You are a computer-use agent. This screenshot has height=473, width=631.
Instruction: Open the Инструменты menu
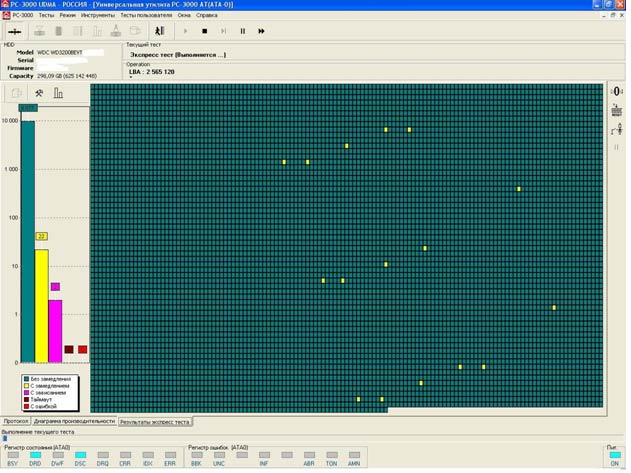98,15
